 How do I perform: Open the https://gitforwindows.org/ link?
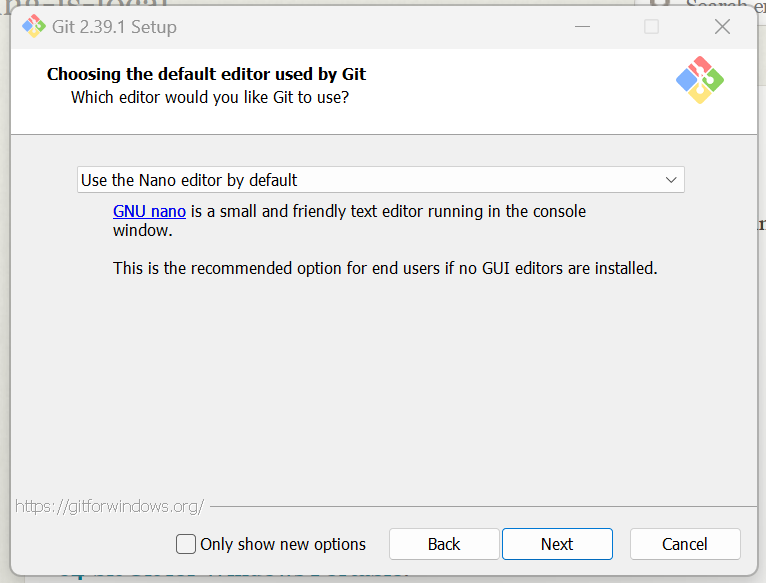[109, 506]
